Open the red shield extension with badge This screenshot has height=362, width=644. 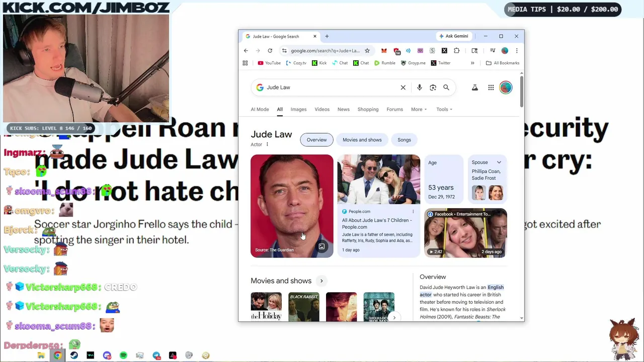point(396,51)
